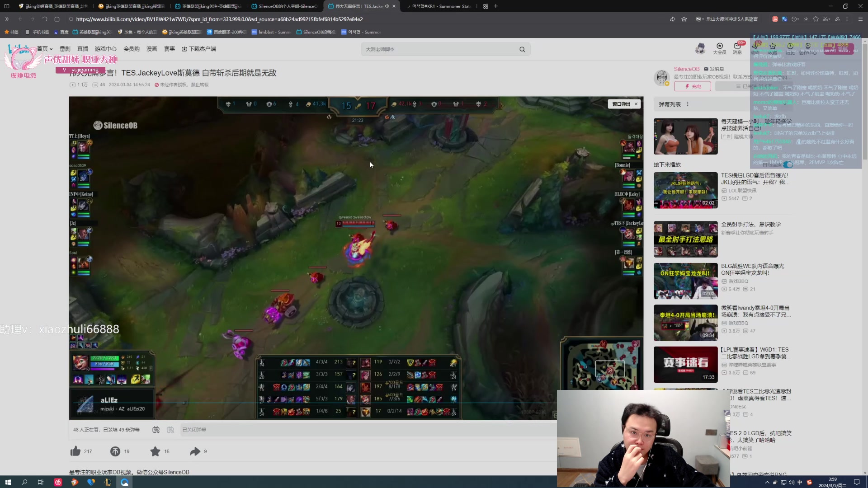Image resolution: width=868 pixels, height=488 pixels.
Task: Open the 漫画 menu item
Action: pos(152,49)
